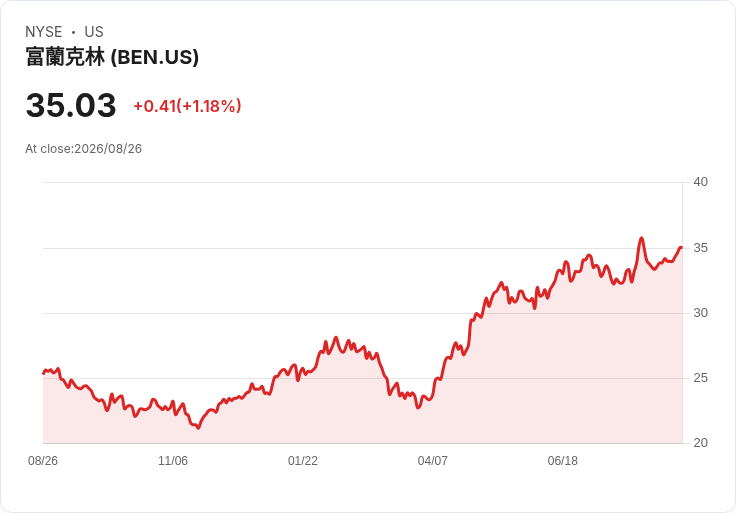Click the 01/22 x-axis date label
This screenshot has height=513, width=736.
tap(303, 461)
